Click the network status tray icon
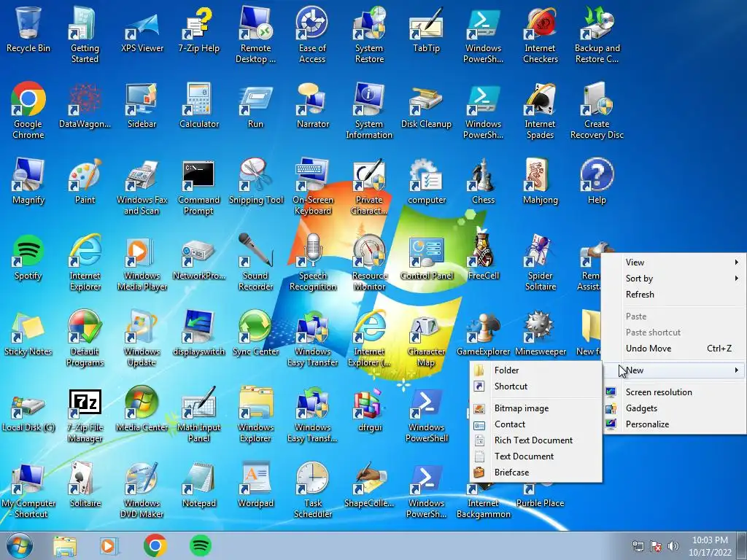 [638, 546]
